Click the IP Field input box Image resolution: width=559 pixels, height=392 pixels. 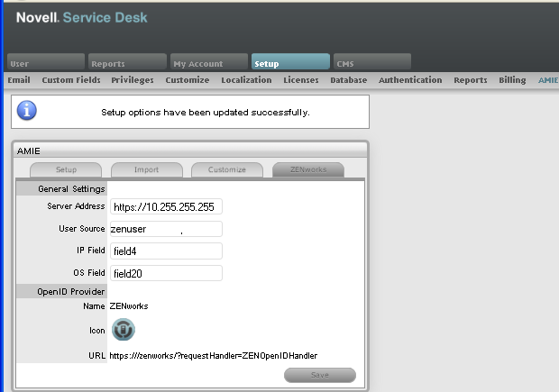166,251
